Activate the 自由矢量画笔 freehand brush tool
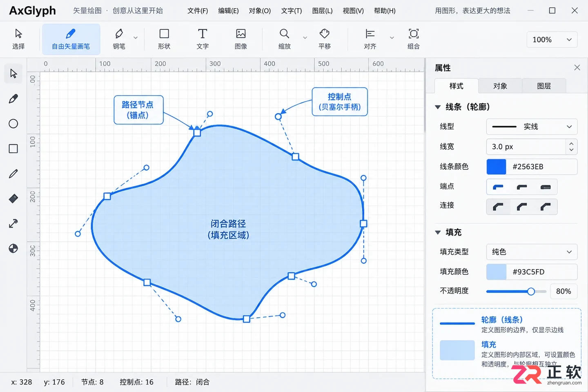 pyautogui.click(x=71, y=39)
